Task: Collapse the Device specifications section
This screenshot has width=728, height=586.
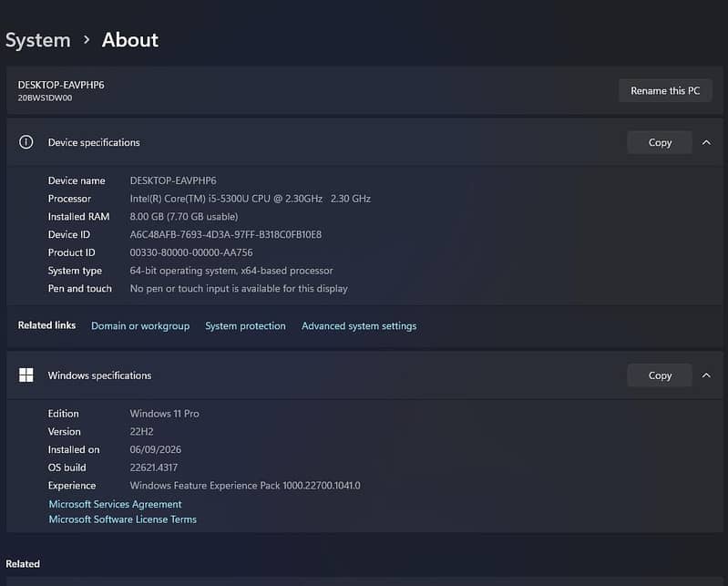Action: point(706,142)
